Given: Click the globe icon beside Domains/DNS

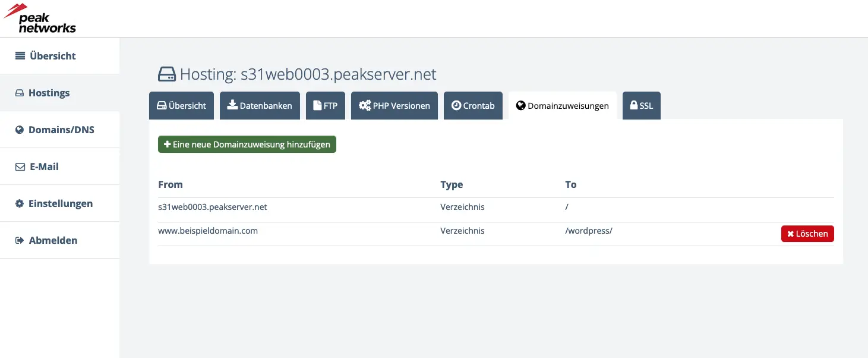Looking at the screenshot, I should [20, 130].
